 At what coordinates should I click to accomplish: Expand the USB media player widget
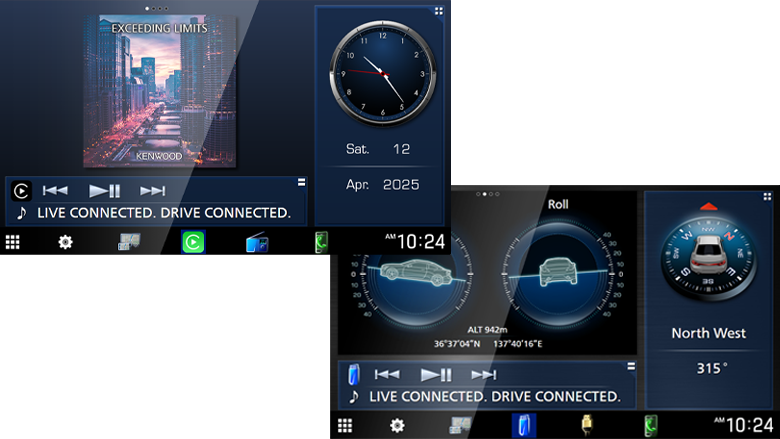coord(632,366)
